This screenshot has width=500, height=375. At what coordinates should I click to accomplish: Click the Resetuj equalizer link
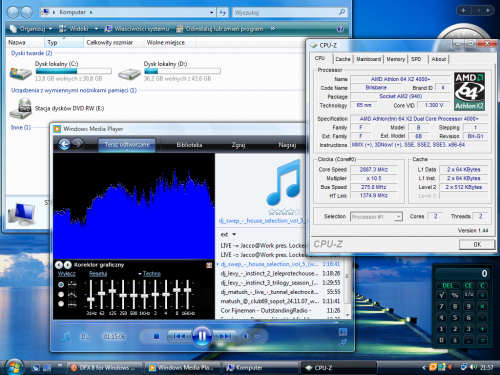98,274
